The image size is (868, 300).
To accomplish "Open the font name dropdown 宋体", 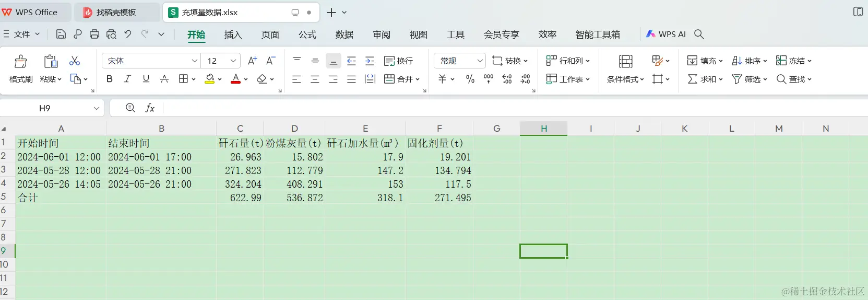I will (x=195, y=61).
